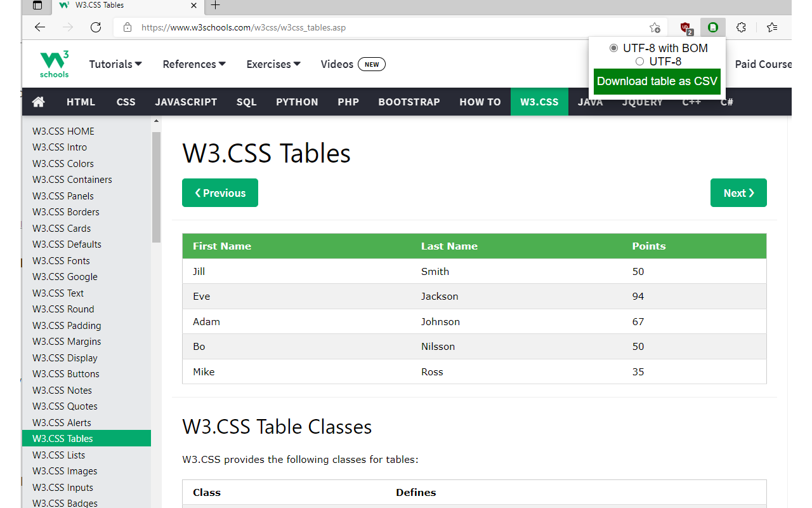This screenshot has height=508, width=812.
Task: Open the tab actions menu icon
Action: pyautogui.click(x=37, y=6)
